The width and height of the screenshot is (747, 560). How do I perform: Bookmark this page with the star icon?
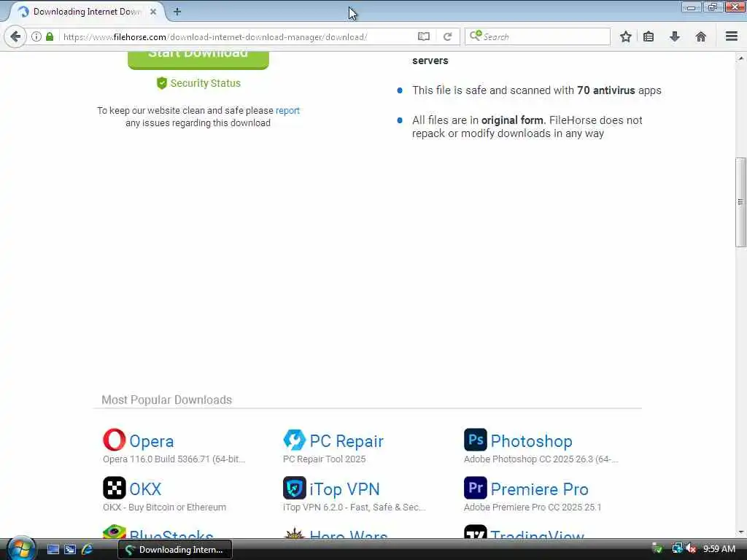click(625, 36)
